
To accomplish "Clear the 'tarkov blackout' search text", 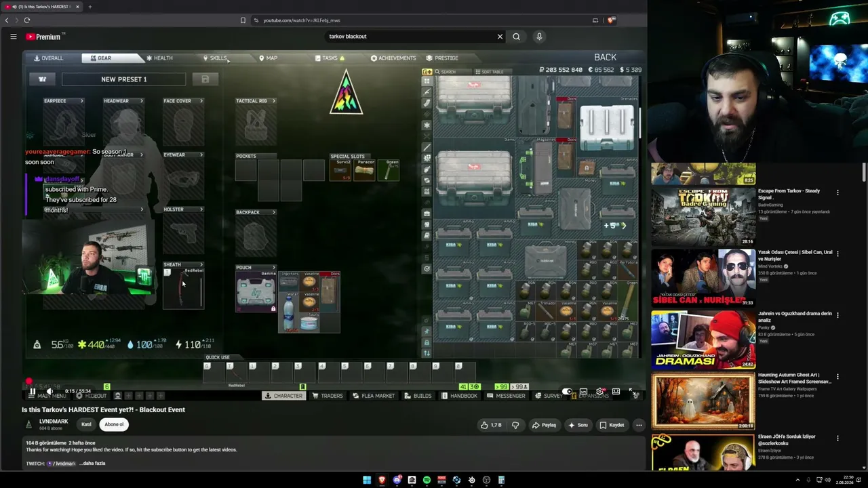I will [x=500, y=37].
